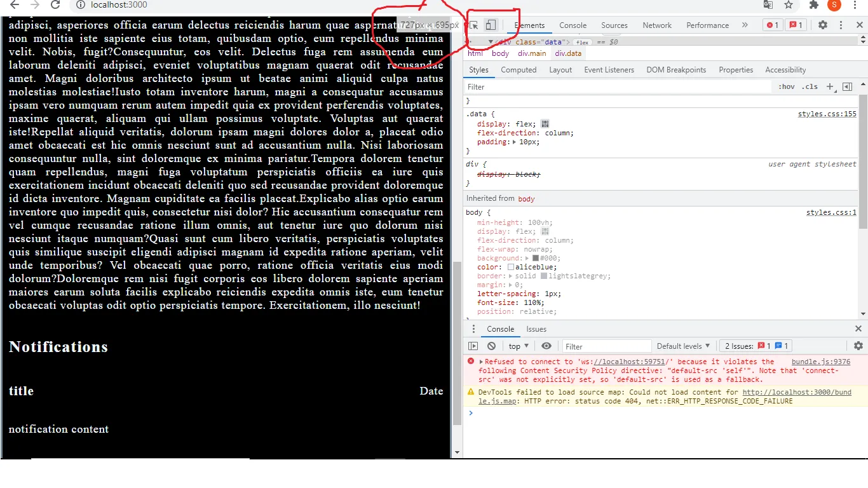The height and width of the screenshot is (488, 868).
Task: Open the Layout pane
Action: (x=560, y=70)
